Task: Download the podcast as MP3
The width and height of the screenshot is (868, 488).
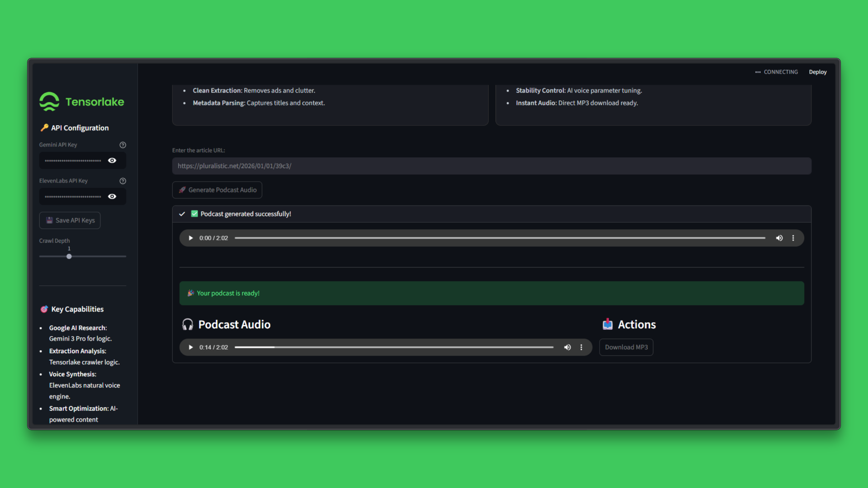Action: point(626,347)
